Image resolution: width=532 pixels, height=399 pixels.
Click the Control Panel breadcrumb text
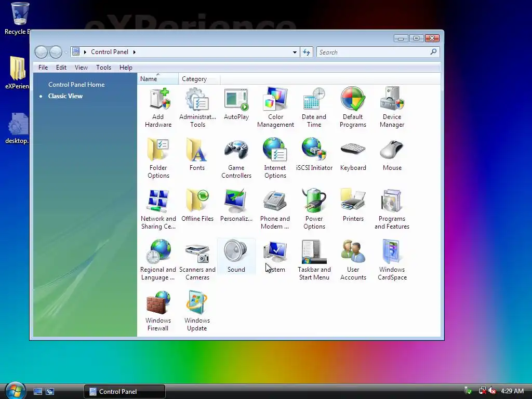point(110,52)
